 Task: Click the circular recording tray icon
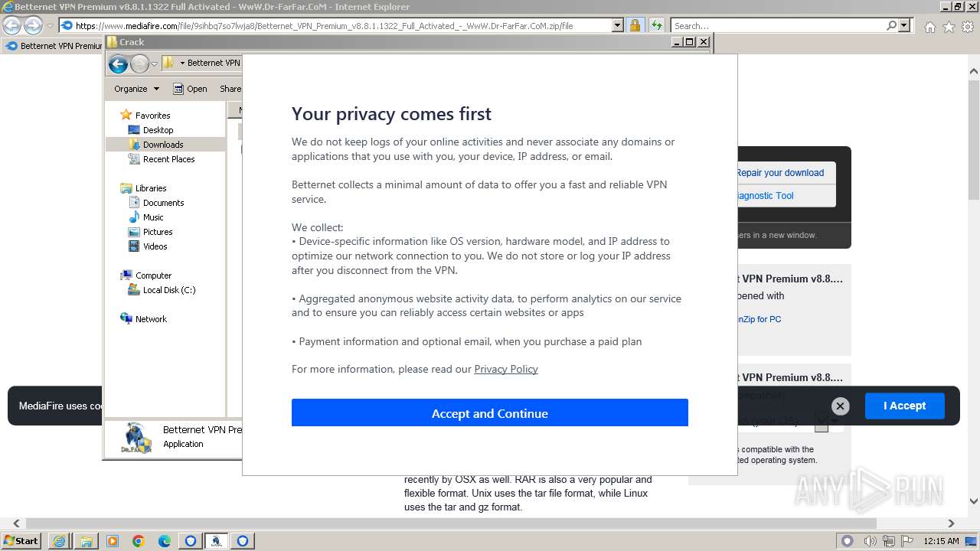coord(847,541)
